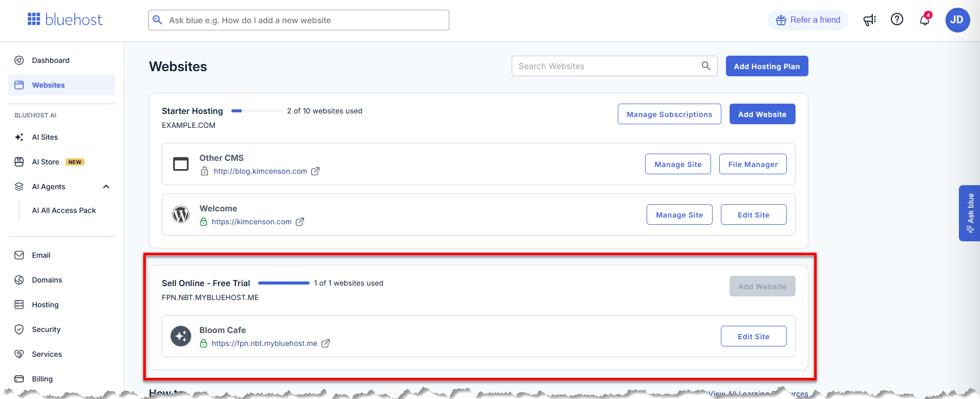
Task: Click Manage Subscriptions for Starter Hosting
Action: (x=669, y=114)
